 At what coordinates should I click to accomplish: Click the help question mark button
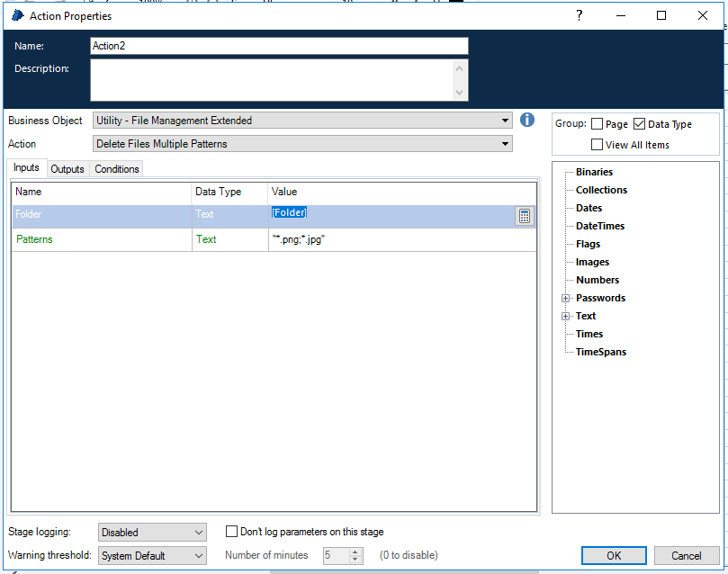point(580,15)
